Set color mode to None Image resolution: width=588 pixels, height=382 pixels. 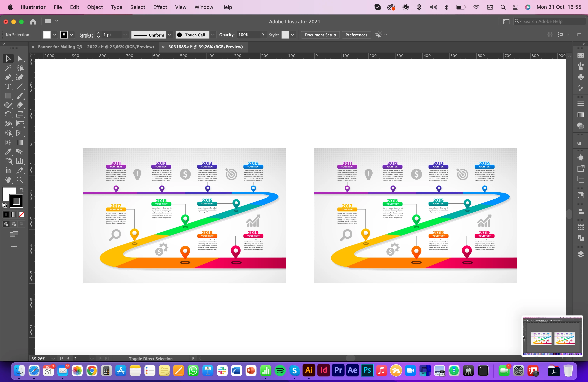[x=22, y=215]
